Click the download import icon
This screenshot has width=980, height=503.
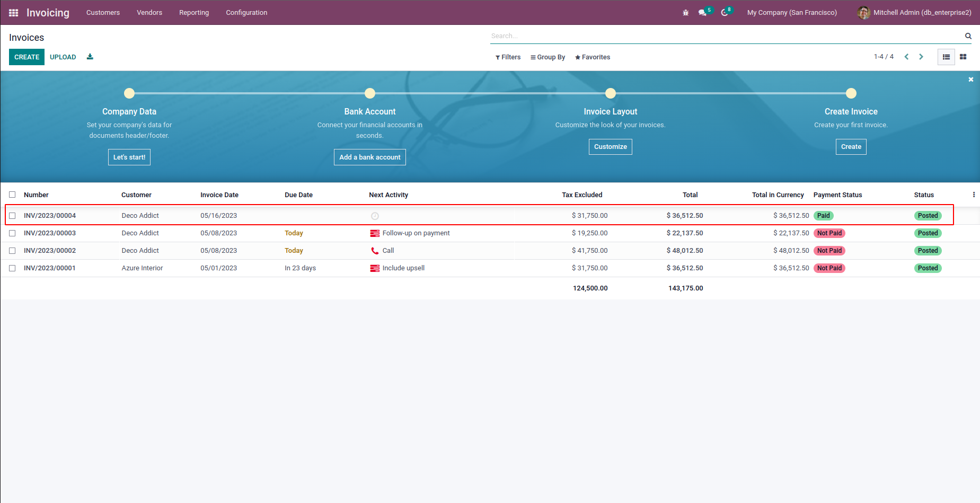tap(90, 57)
